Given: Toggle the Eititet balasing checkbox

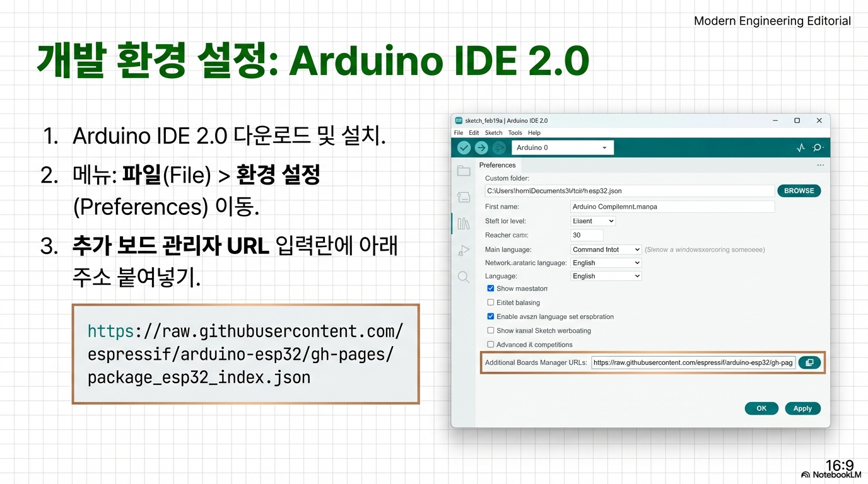Looking at the screenshot, I should coord(491,302).
